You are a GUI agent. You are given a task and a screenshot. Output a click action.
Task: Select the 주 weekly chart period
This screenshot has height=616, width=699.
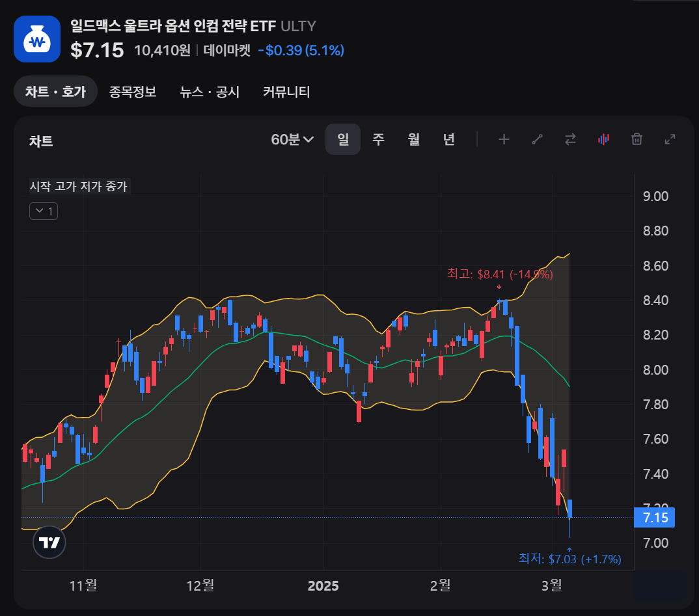[x=378, y=139]
